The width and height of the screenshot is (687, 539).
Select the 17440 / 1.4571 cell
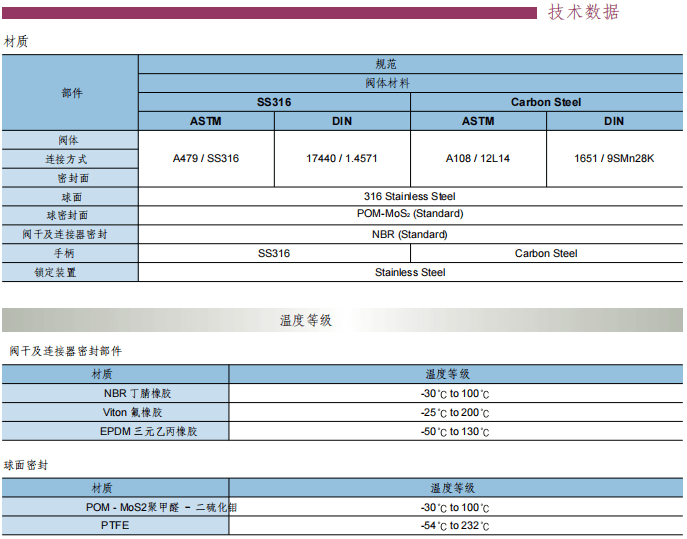pyautogui.click(x=342, y=158)
